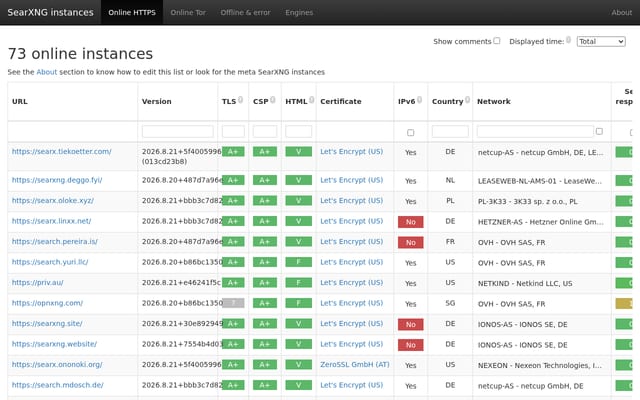Open https://searxng.deggo.fyi/ instance
The image size is (640, 400).
(57, 180)
